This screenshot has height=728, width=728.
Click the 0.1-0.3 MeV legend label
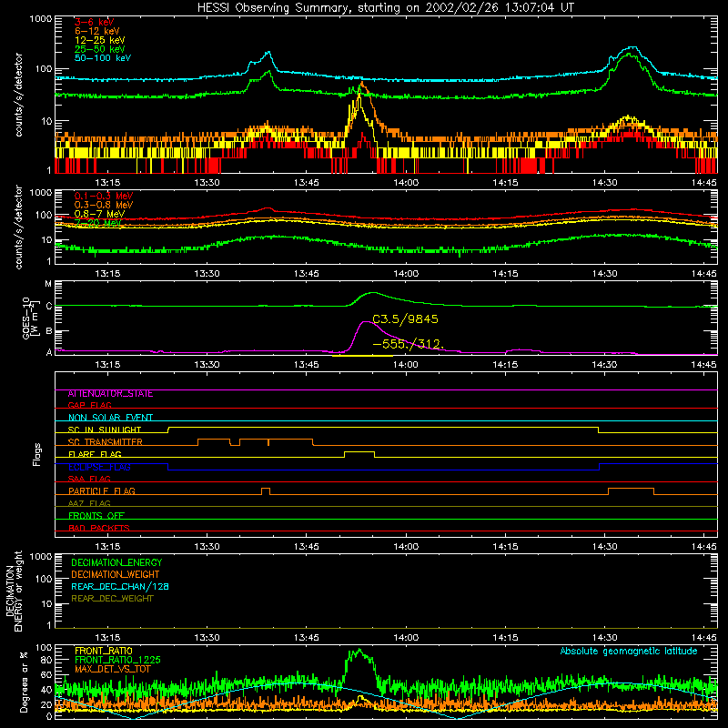tap(104, 196)
